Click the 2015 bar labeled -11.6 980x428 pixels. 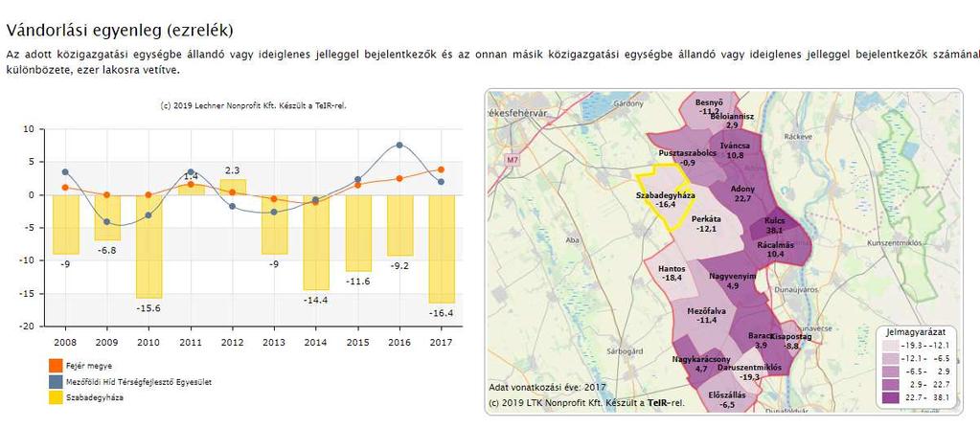pos(358,233)
